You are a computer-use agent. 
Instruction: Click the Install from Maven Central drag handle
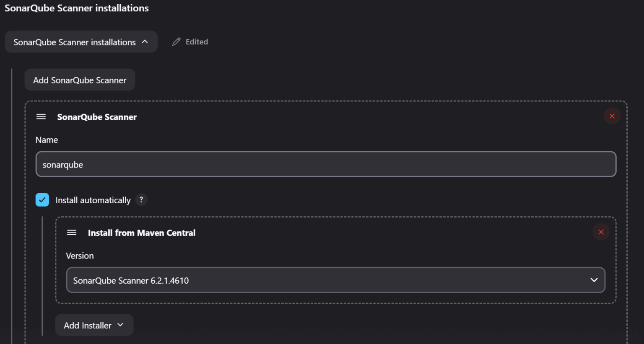click(x=72, y=232)
